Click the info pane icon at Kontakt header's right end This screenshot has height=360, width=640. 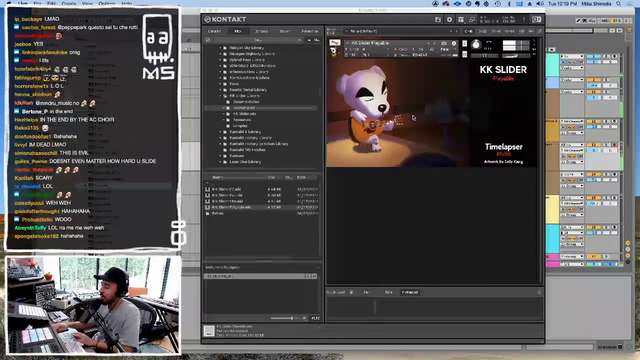pyautogui.click(x=536, y=19)
